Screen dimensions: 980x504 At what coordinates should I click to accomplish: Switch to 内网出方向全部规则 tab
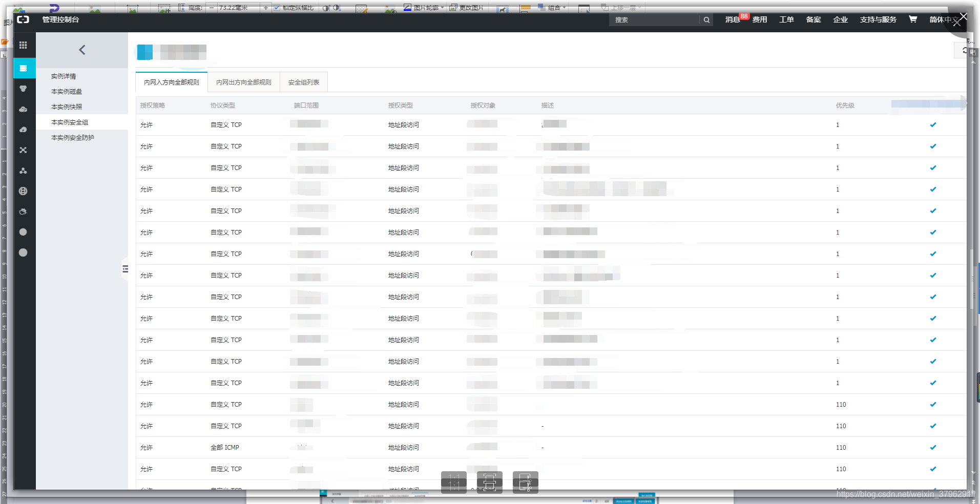pyautogui.click(x=244, y=82)
